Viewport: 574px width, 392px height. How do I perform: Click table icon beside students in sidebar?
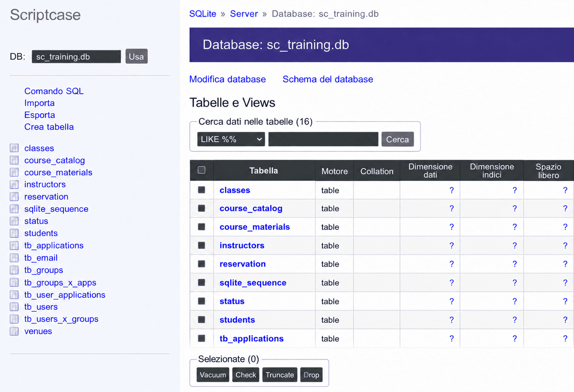tap(14, 233)
